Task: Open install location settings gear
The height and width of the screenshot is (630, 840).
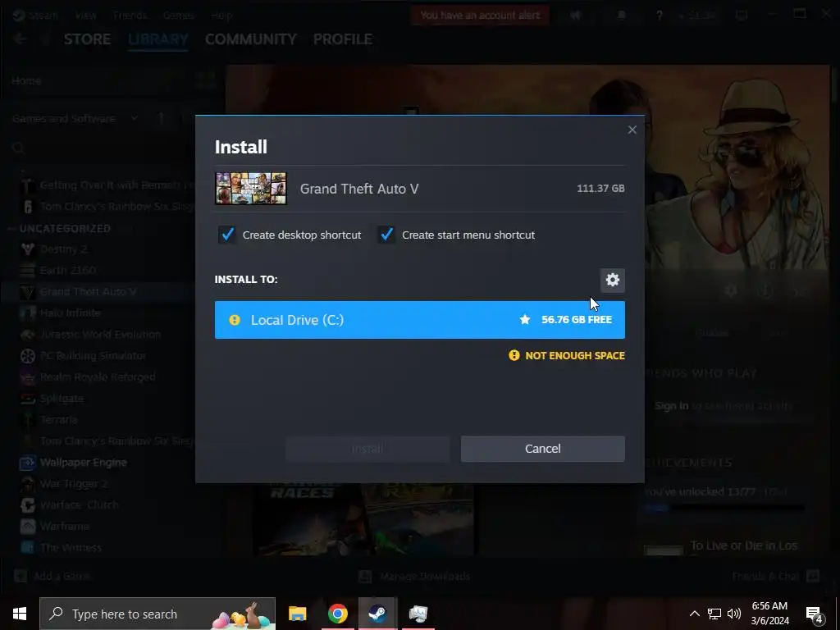Action: (612, 280)
